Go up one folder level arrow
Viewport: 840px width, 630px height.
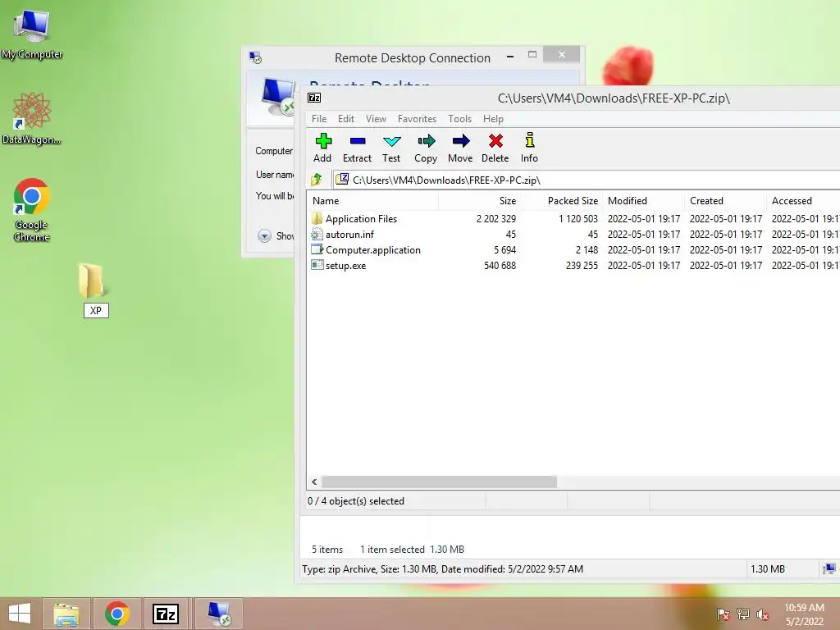pos(317,180)
